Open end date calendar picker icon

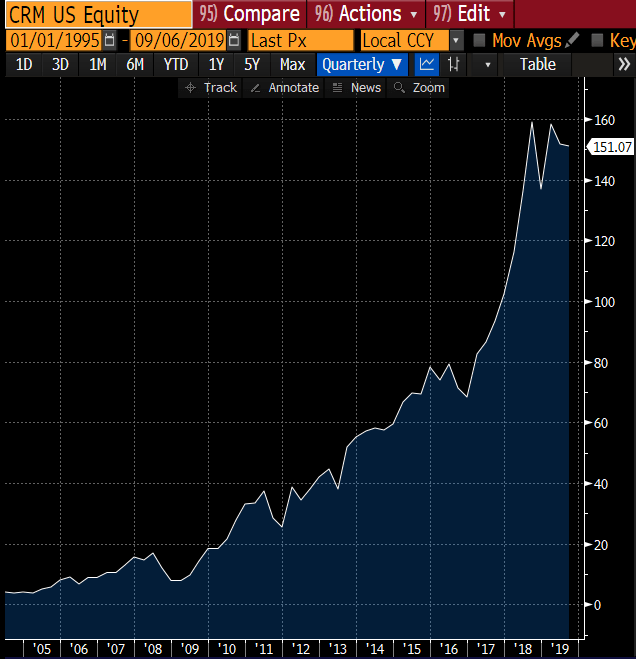234,40
